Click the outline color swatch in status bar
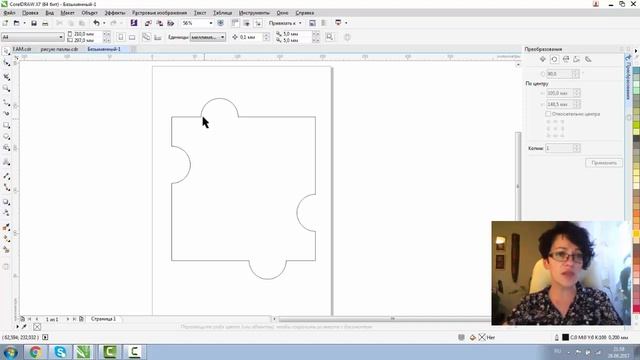The image size is (640, 360). click(x=565, y=338)
